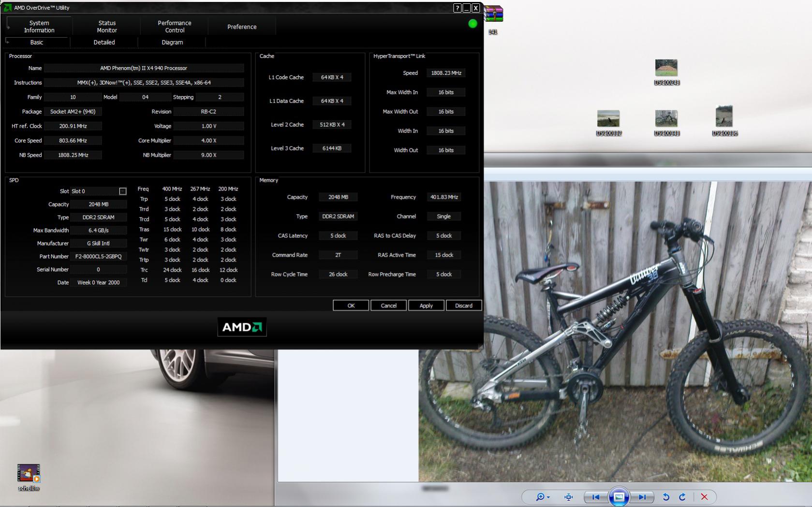The height and width of the screenshot is (507, 812).
Task: Select the Basic sub-tab
Action: (37, 43)
